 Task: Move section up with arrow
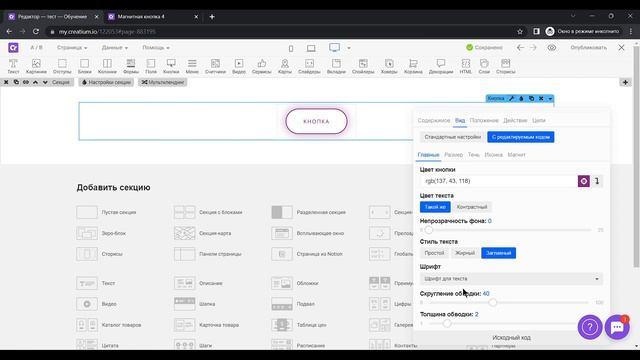[36, 82]
